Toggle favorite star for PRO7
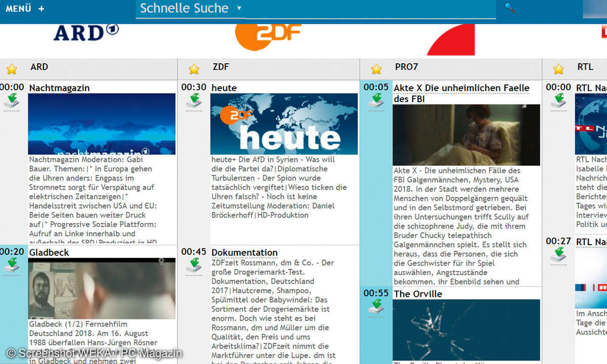This screenshot has width=607, height=364. click(376, 69)
